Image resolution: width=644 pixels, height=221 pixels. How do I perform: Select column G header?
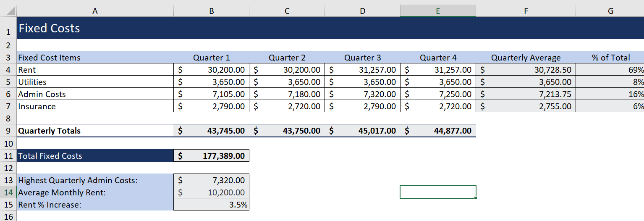610,12
